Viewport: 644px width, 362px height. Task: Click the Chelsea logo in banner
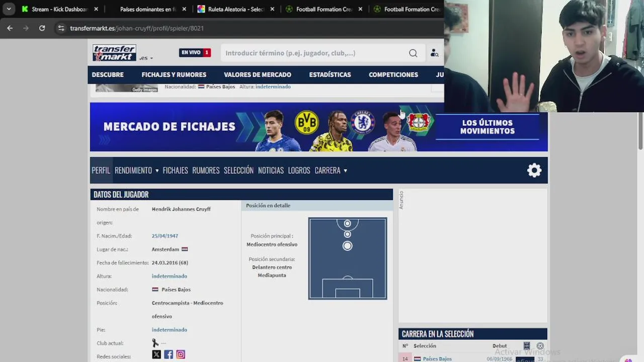362,122
